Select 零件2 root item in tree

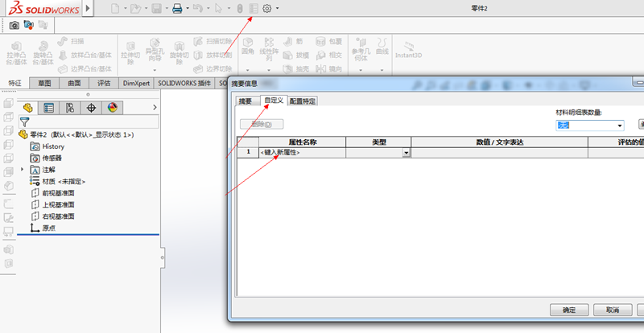coord(76,134)
